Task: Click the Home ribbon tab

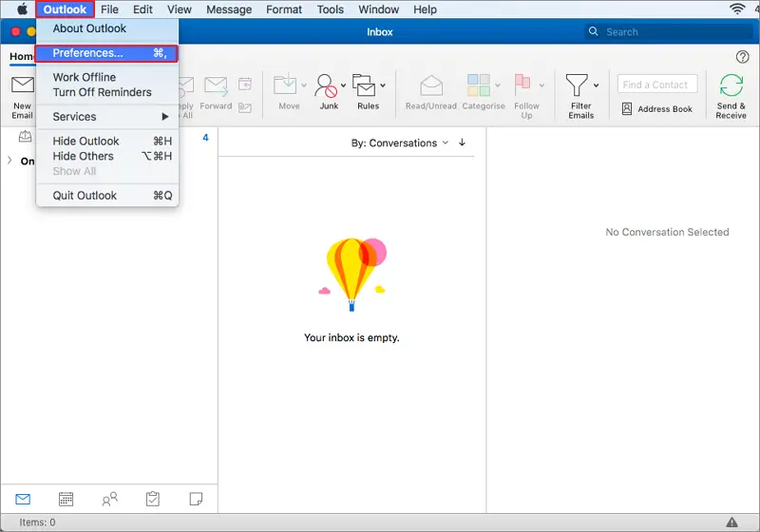Action: (x=22, y=56)
